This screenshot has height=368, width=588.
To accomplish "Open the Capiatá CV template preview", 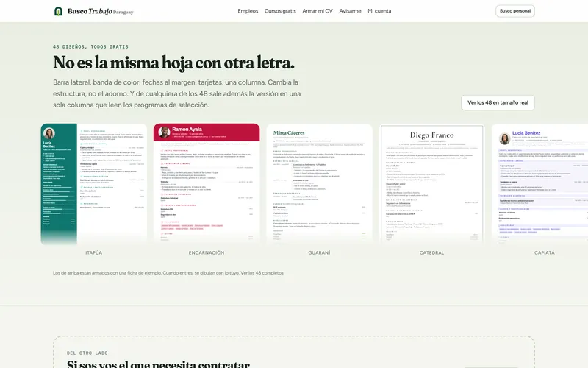I will pos(540,184).
